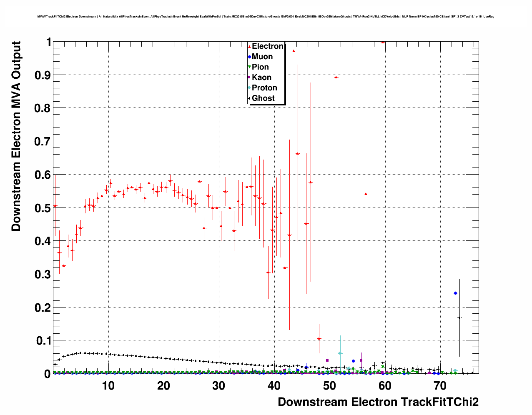Click the Electron point at top near 1
This screenshot has width=532, height=415.
(383, 42)
